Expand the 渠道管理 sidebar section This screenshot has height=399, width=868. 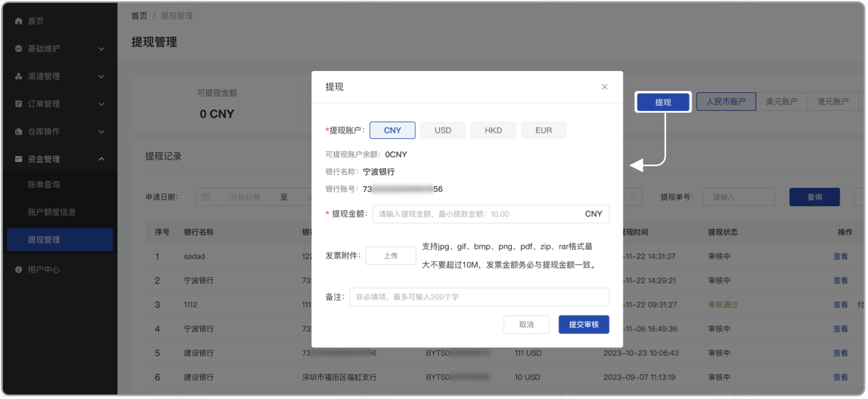tap(102, 76)
